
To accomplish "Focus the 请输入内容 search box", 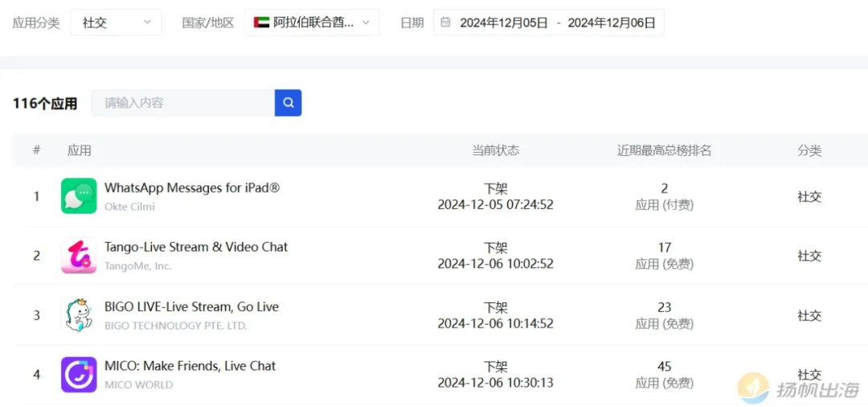I will [x=183, y=102].
